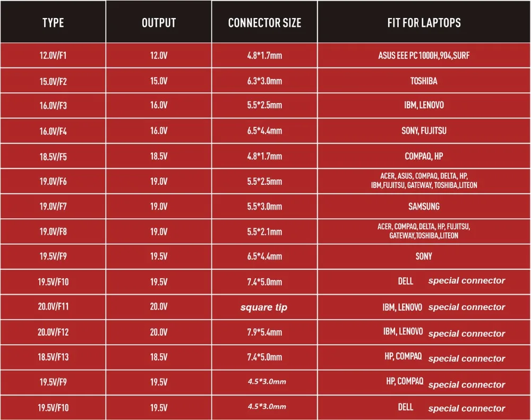Select the 18.5V/F13 type cell

coord(53,357)
